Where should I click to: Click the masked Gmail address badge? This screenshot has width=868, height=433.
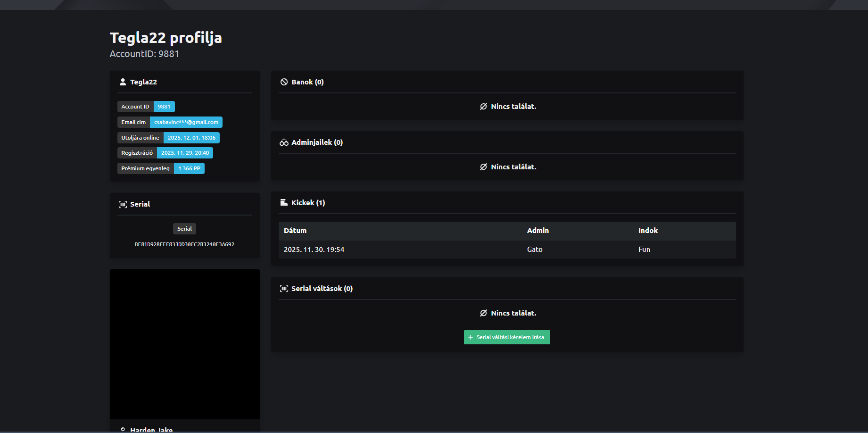186,122
